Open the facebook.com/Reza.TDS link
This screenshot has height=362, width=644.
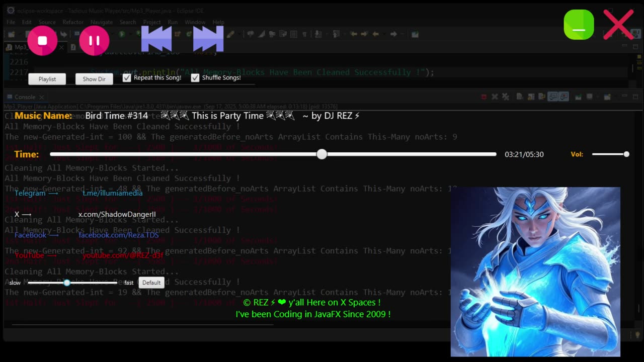pos(119,235)
